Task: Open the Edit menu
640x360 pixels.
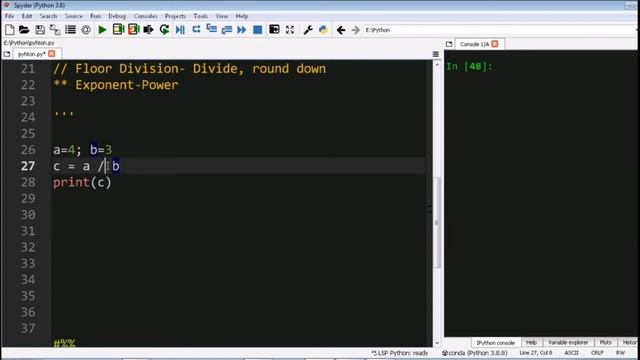Action: pos(27,16)
